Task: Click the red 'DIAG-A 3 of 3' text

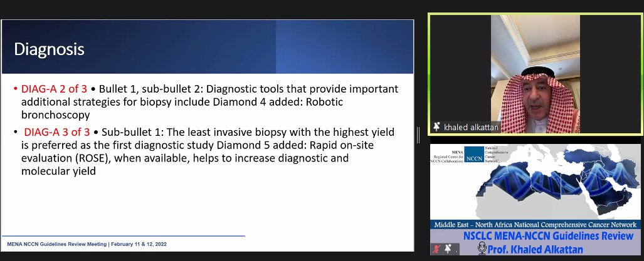Action: (56, 132)
